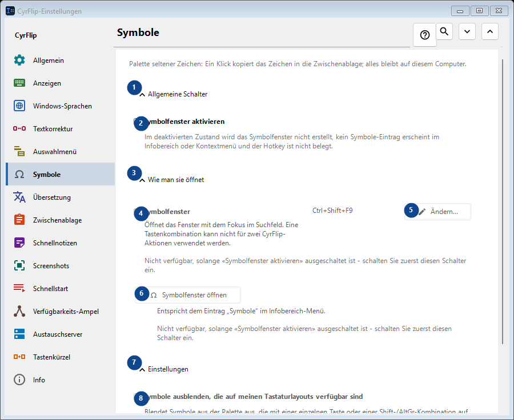
Task: Select the Zwischenablage clipboard icon
Action: click(19, 220)
